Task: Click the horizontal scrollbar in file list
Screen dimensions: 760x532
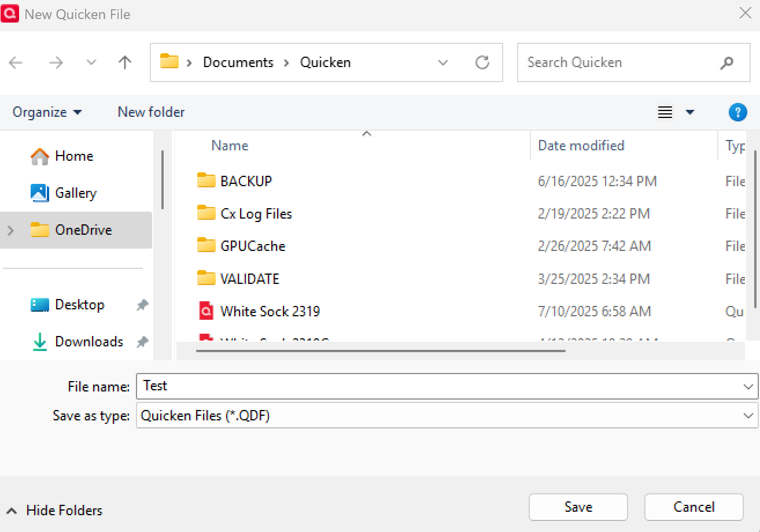Action: point(381,350)
